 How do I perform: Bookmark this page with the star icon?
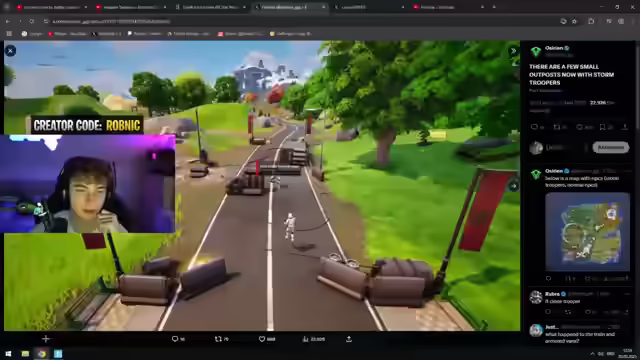pos(574,21)
